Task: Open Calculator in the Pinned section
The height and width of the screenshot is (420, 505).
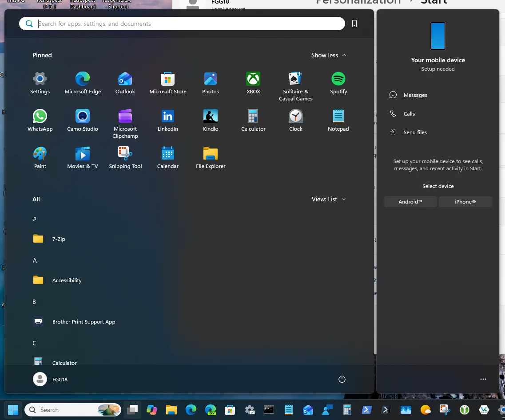Action: pos(253,120)
